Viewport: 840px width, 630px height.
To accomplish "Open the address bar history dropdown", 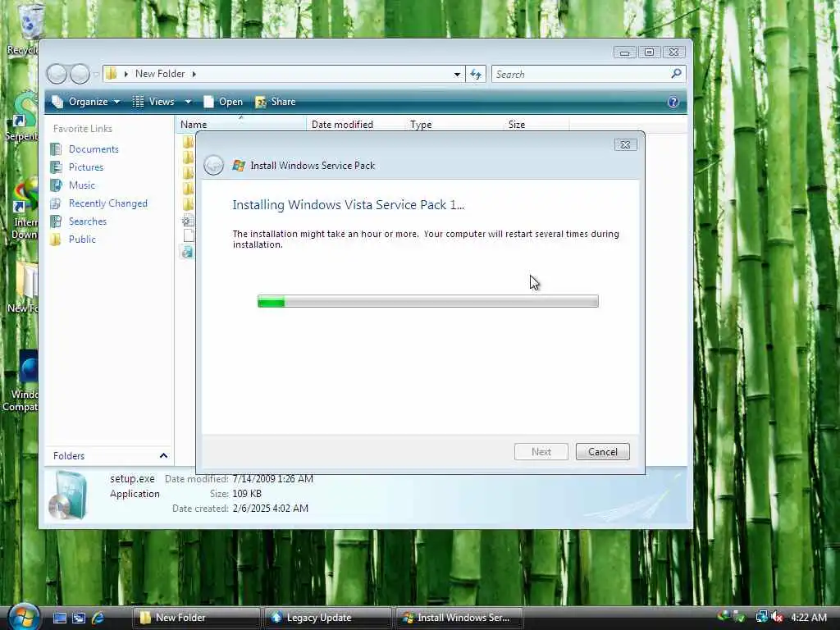I will (457, 74).
